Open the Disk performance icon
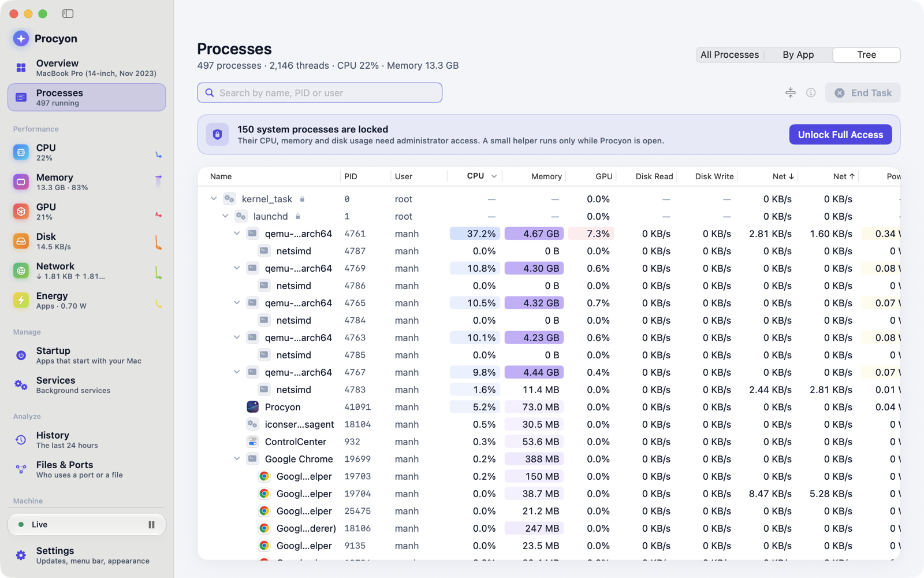This screenshot has width=924, height=578. (21, 241)
